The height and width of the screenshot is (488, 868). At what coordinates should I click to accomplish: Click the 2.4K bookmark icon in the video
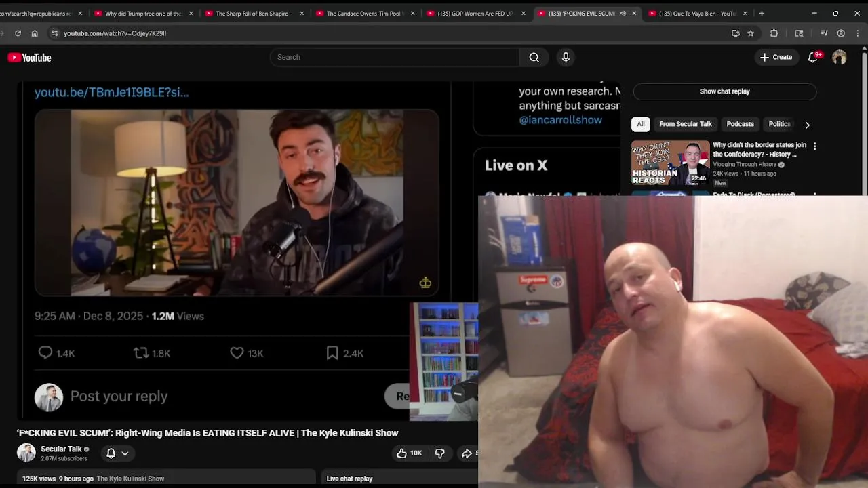point(332,352)
